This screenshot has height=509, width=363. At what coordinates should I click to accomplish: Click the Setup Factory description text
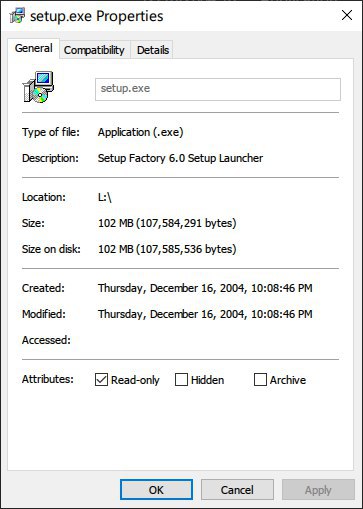click(x=180, y=158)
